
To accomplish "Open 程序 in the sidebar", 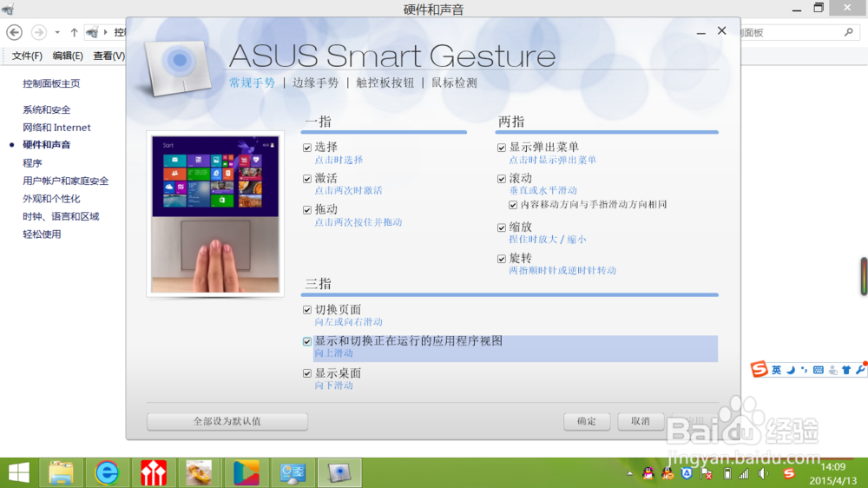I will click(x=32, y=163).
